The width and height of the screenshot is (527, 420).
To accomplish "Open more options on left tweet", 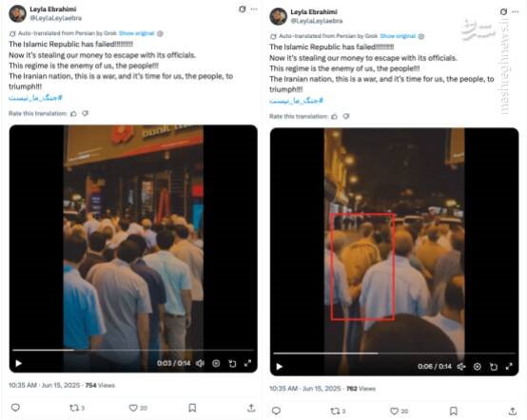I will [254, 10].
